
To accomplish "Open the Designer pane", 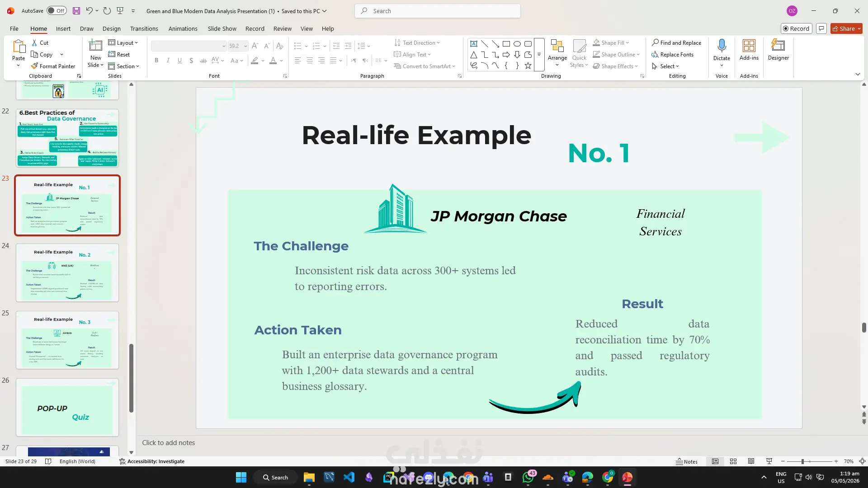I will (778, 50).
